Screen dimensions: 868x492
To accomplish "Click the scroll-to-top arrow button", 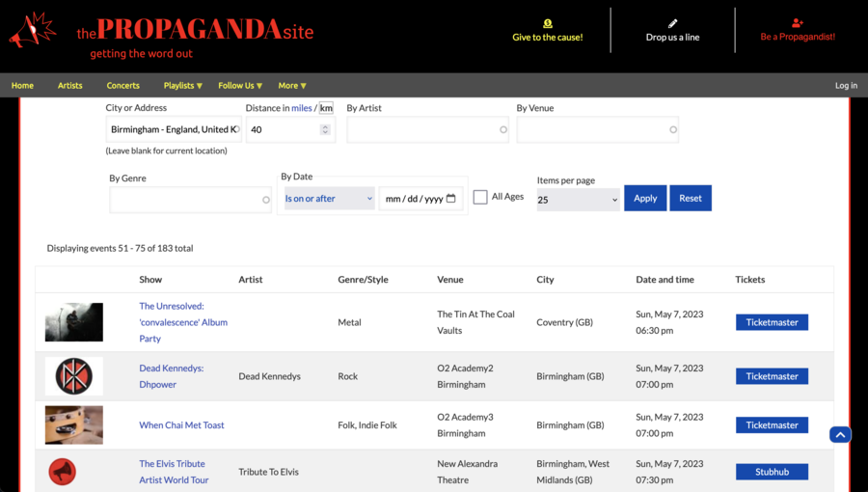I will pos(840,435).
